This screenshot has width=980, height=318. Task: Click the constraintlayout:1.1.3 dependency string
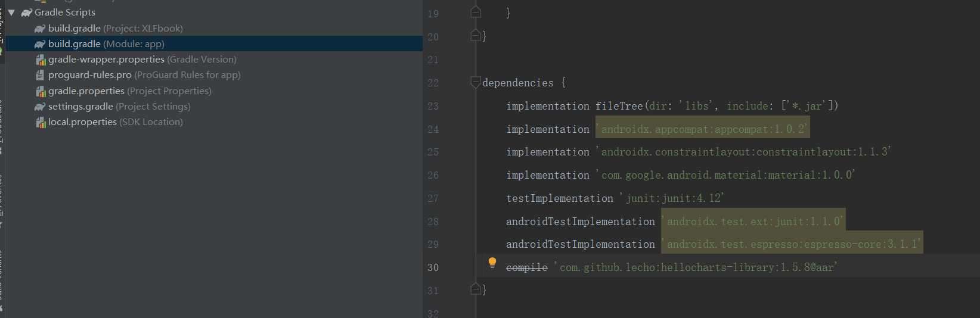743,152
